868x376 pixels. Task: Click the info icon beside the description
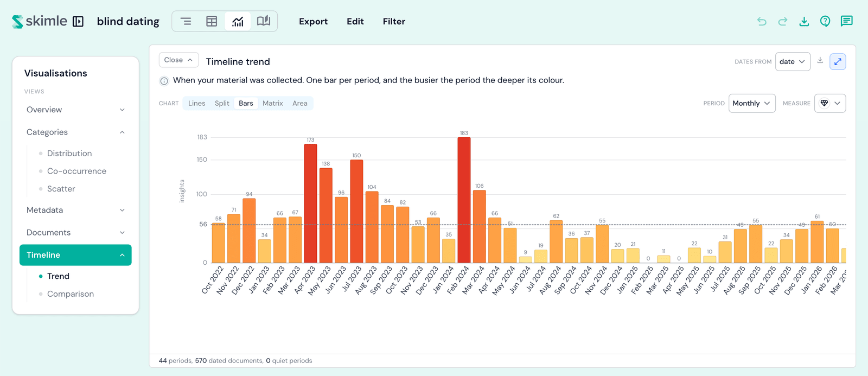point(164,81)
